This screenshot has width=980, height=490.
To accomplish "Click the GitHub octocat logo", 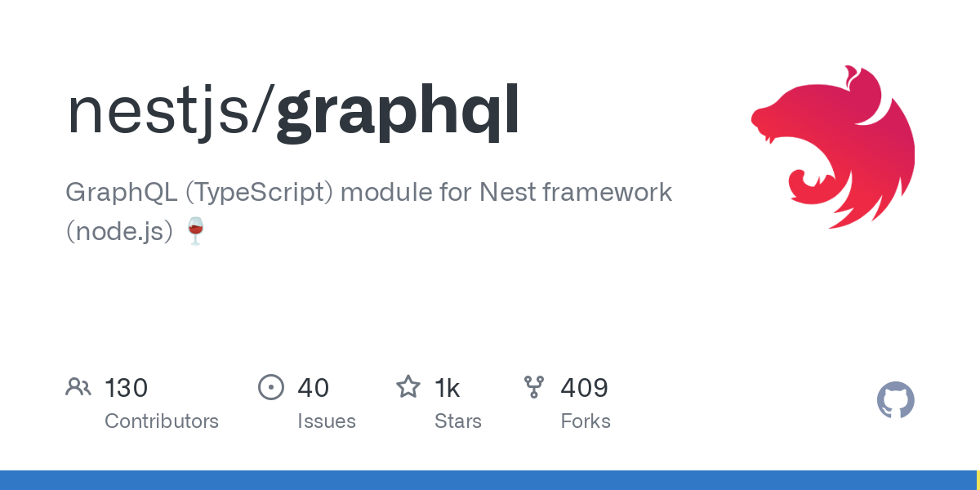I will pyautogui.click(x=896, y=400).
